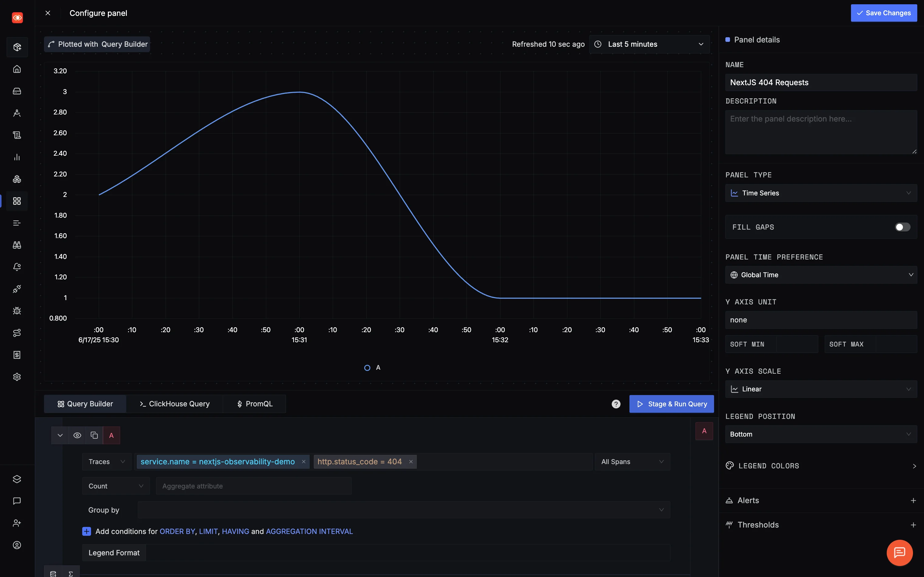The image size is (924, 577).
Task: Switch to the PromQL tab
Action: (x=255, y=404)
